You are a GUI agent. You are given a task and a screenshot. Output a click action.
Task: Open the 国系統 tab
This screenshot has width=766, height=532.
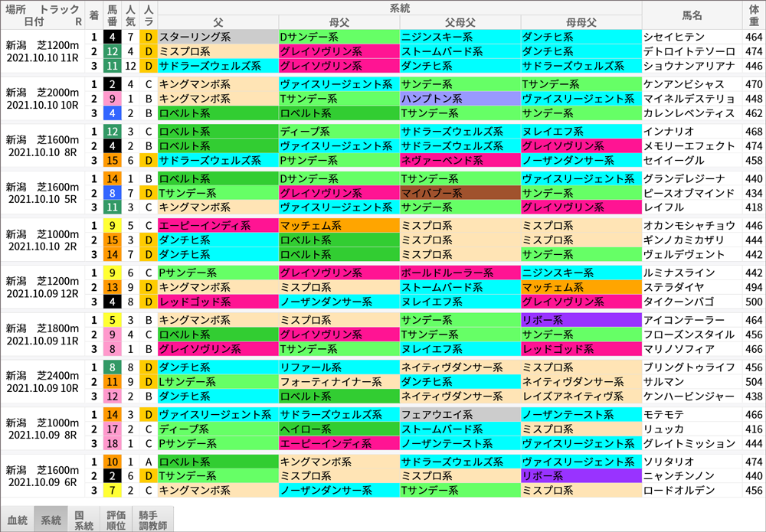click(83, 520)
